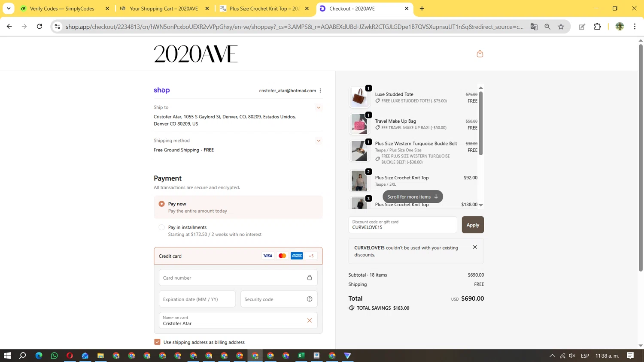Image resolution: width=644 pixels, height=362 pixels.
Task: View site information icon in address bar
Action: click(x=57, y=27)
